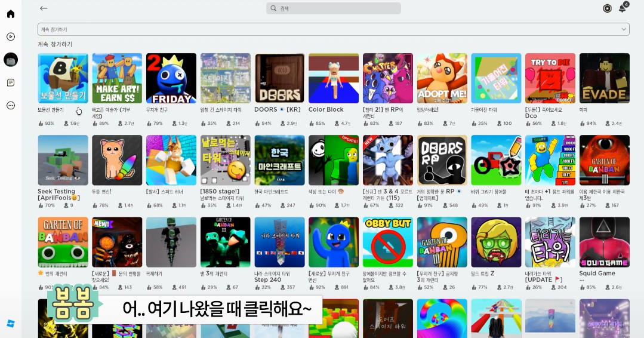The width and height of the screenshot is (644, 338).
Task: Open the blue rainbow friend crown thumbnail
Action: (x=334, y=242)
